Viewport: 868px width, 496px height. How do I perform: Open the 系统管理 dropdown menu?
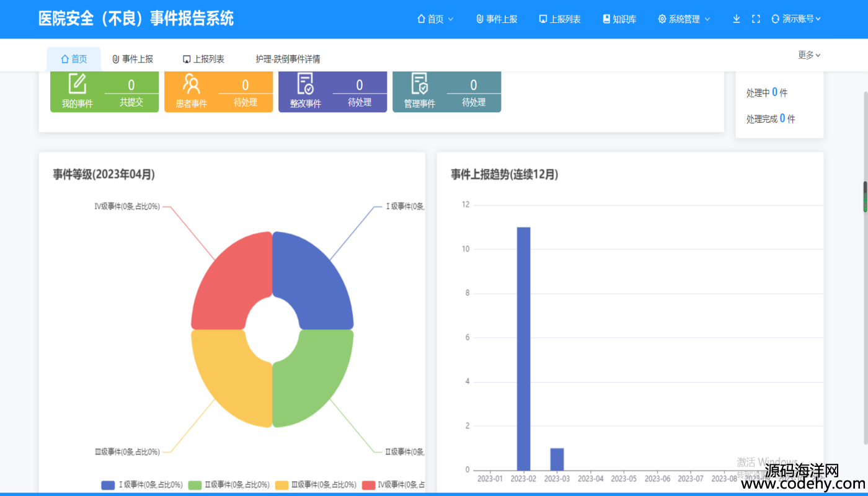(684, 19)
